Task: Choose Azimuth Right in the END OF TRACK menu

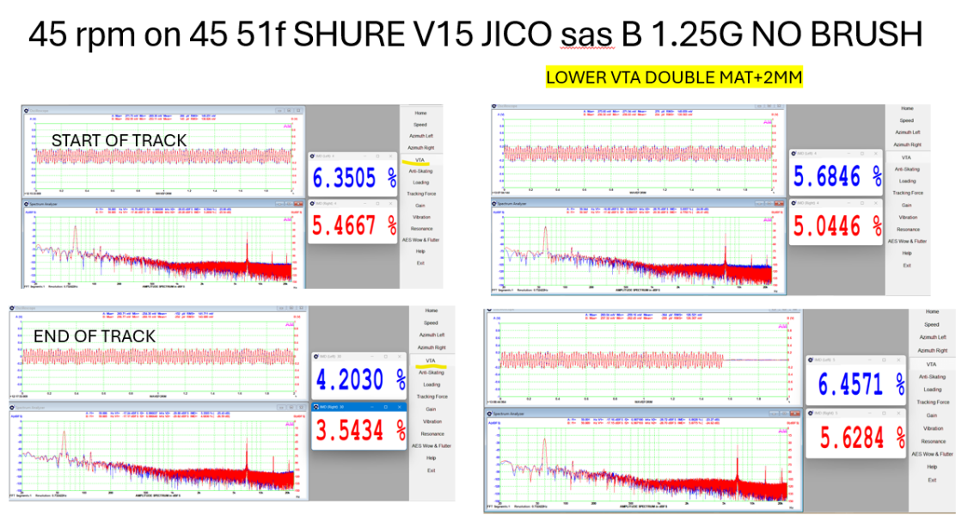Action: (x=432, y=347)
